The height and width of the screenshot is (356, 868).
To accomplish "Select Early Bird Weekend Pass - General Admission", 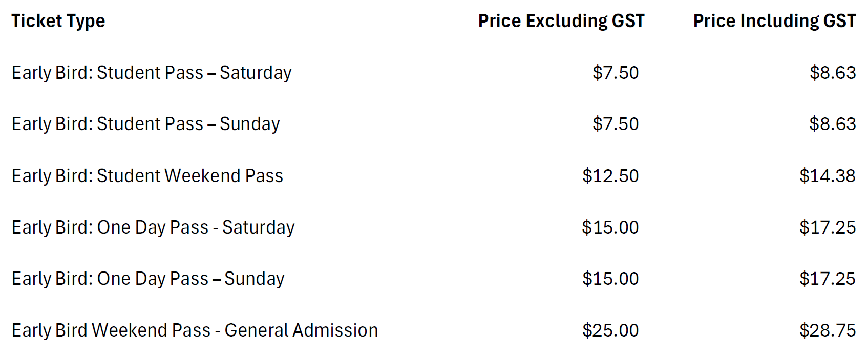I will [x=195, y=330].
